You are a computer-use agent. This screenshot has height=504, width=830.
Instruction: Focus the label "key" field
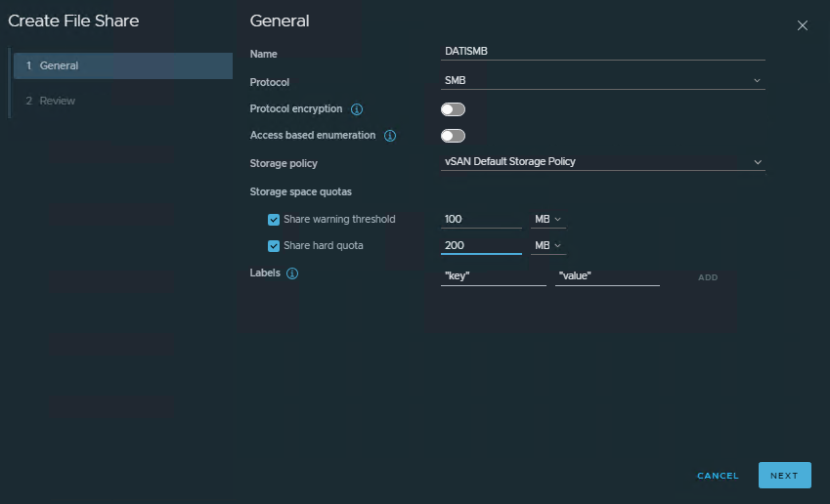tap(494, 276)
